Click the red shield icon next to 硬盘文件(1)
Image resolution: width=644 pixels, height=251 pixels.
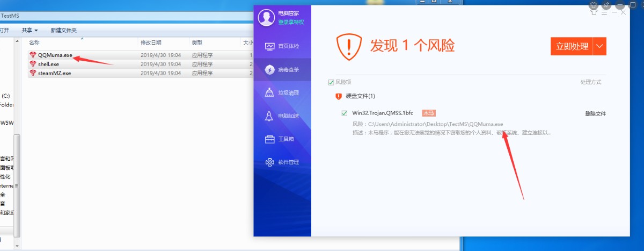coord(339,96)
